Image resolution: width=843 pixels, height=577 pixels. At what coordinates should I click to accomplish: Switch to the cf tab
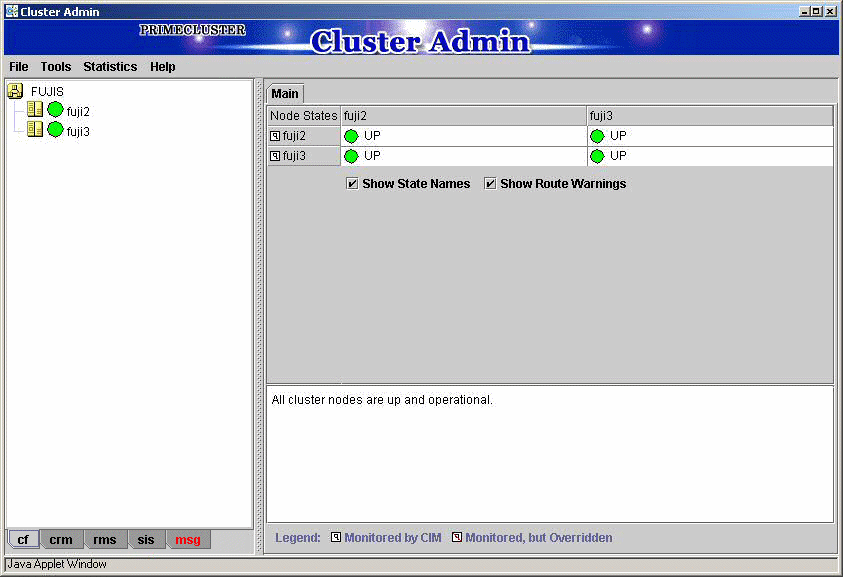click(x=23, y=539)
